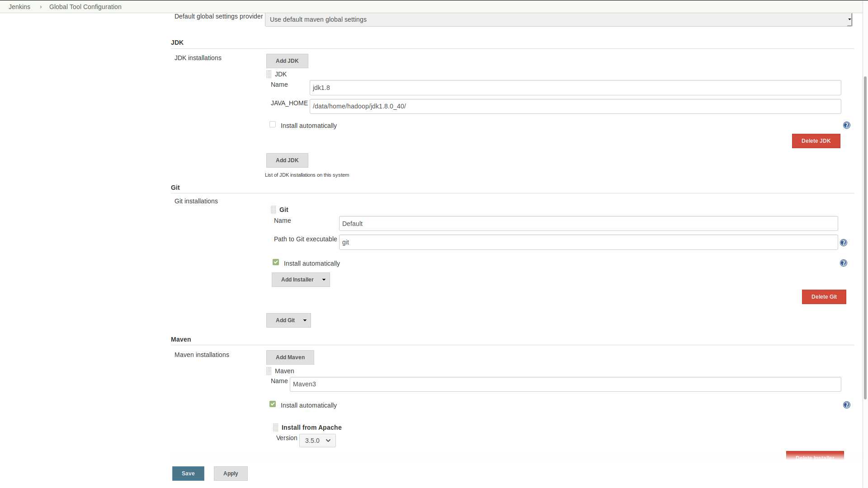
Task: Open help for Path to Git executable
Action: click(843, 243)
